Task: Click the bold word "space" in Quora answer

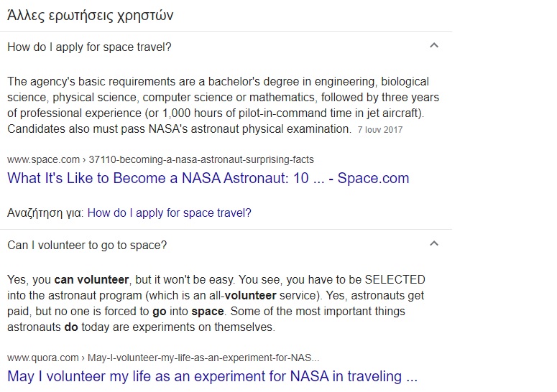Action: click(x=207, y=312)
